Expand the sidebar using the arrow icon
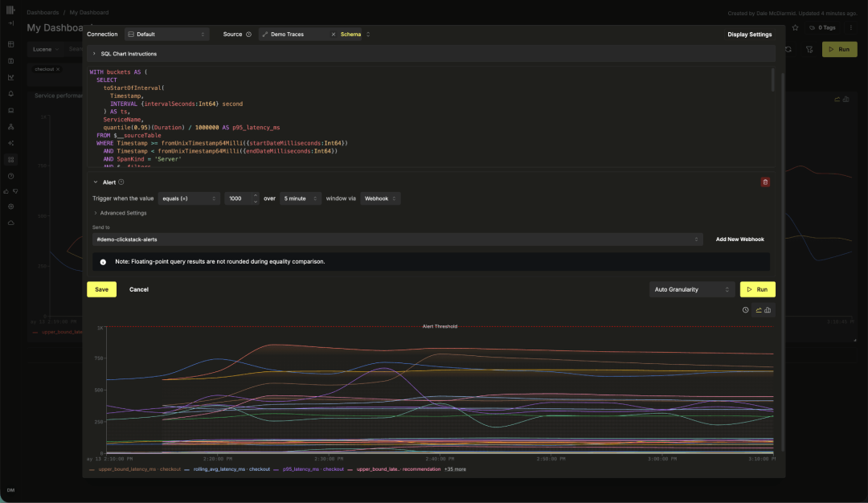 tap(10, 23)
